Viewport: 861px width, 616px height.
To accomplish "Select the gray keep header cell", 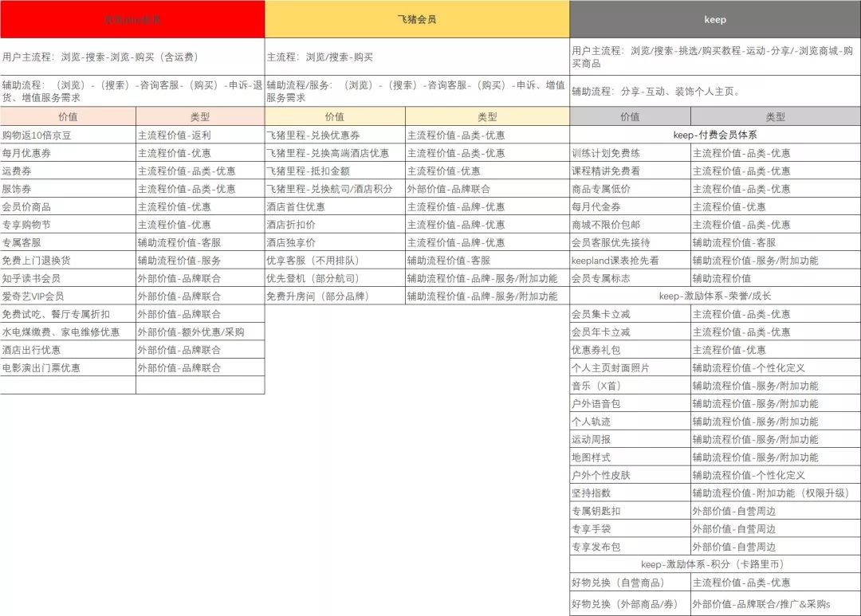I will (715, 19).
